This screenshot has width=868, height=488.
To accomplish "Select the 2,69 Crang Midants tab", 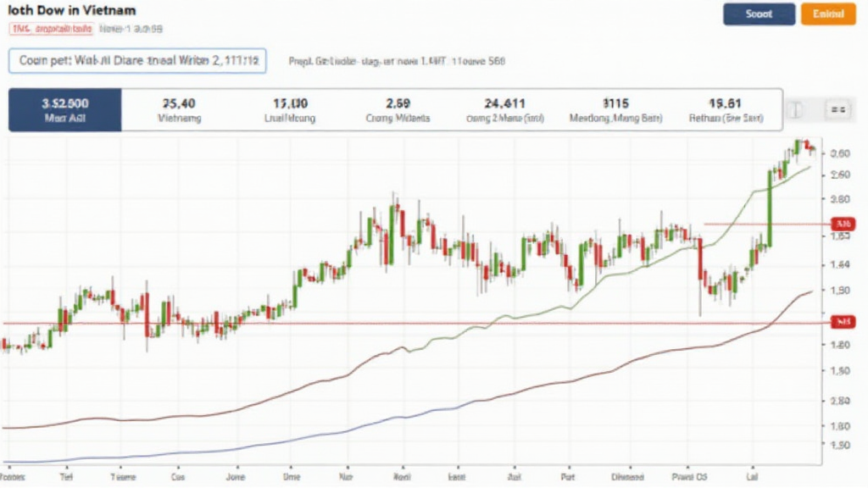I will (x=397, y=110).
